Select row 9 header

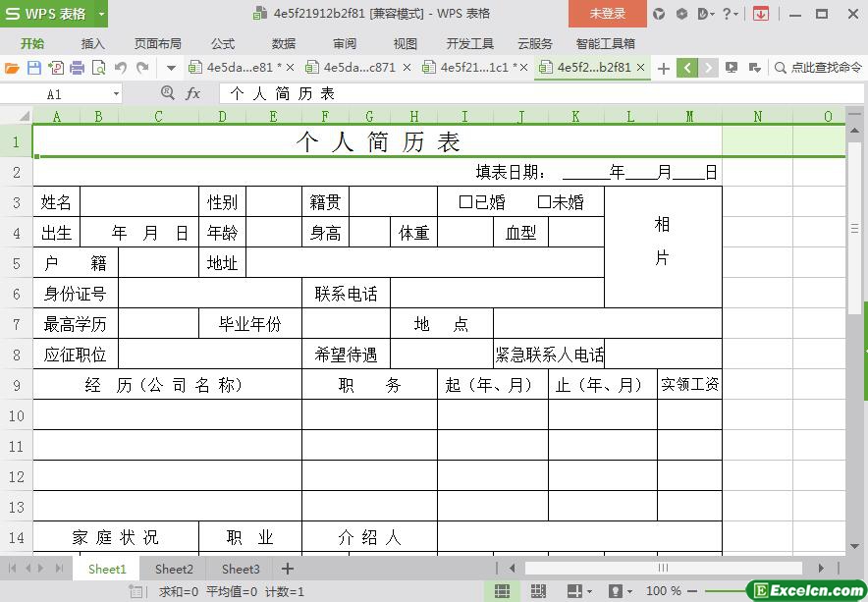click(16, 385)
